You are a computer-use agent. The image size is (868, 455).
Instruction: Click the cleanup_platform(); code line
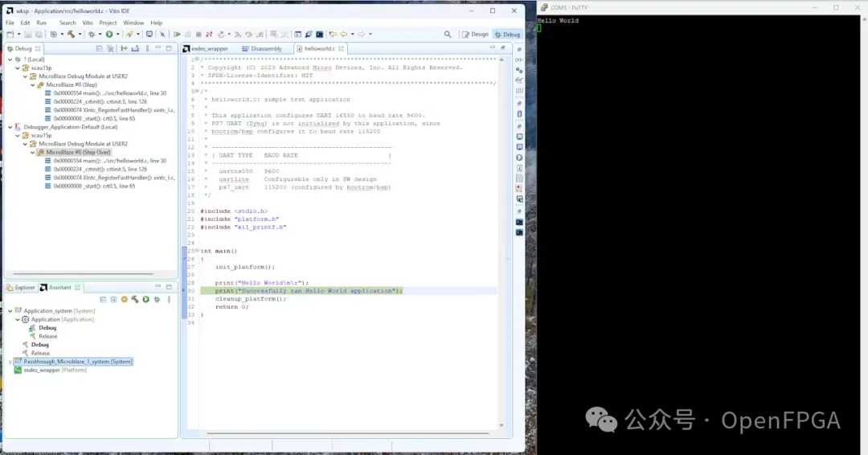(x=251, y=299)
